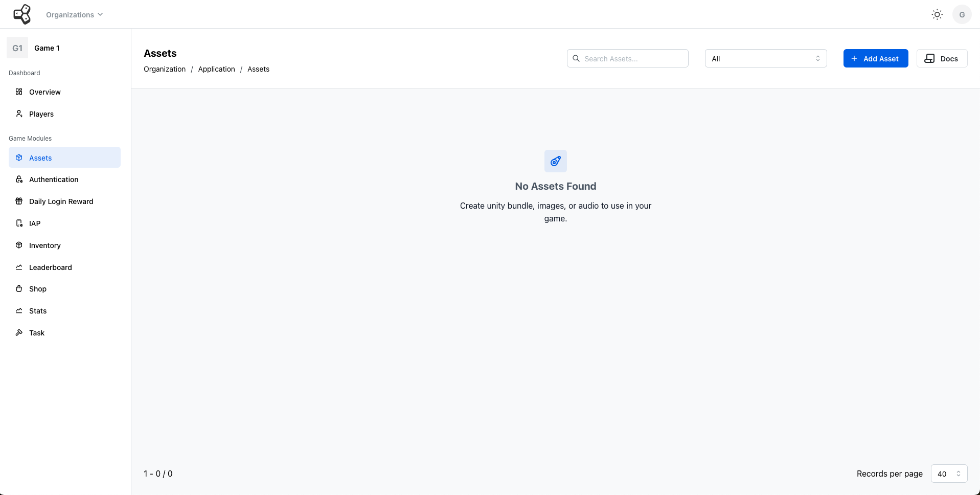Click the 1 - 0 / 0 pagination text
The image size is (980, 495).
158,474
